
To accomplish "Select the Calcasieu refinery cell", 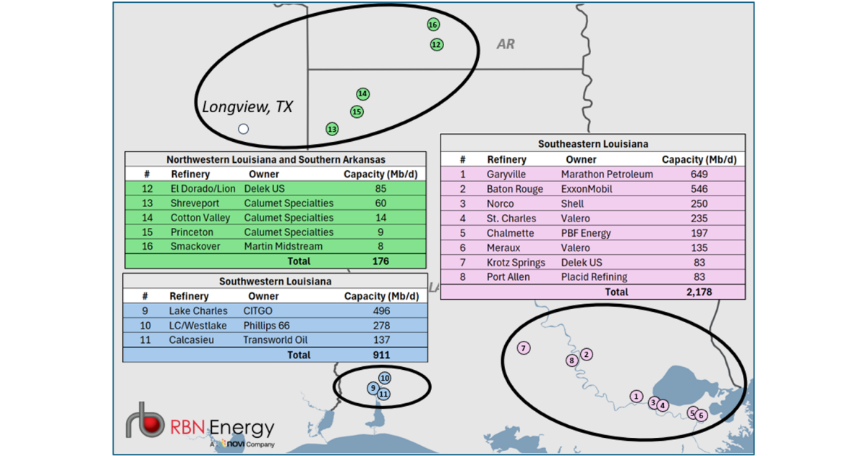I will click(x=192, y=340).
